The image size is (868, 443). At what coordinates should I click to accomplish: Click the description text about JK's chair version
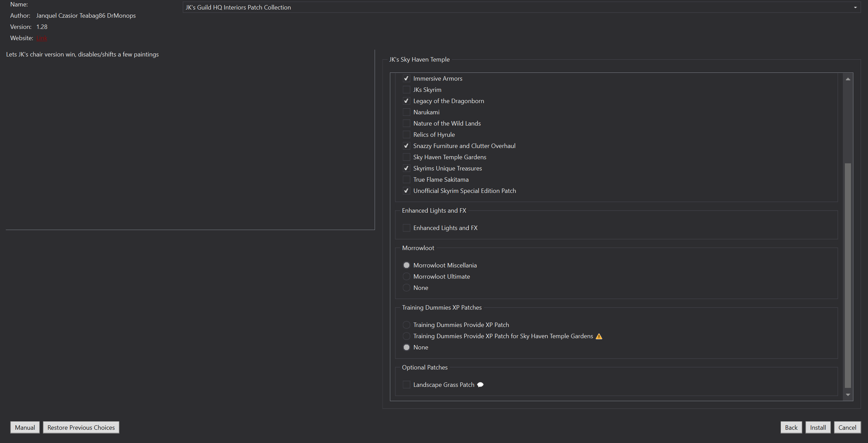pyautogui.click(x=82, y=54)
